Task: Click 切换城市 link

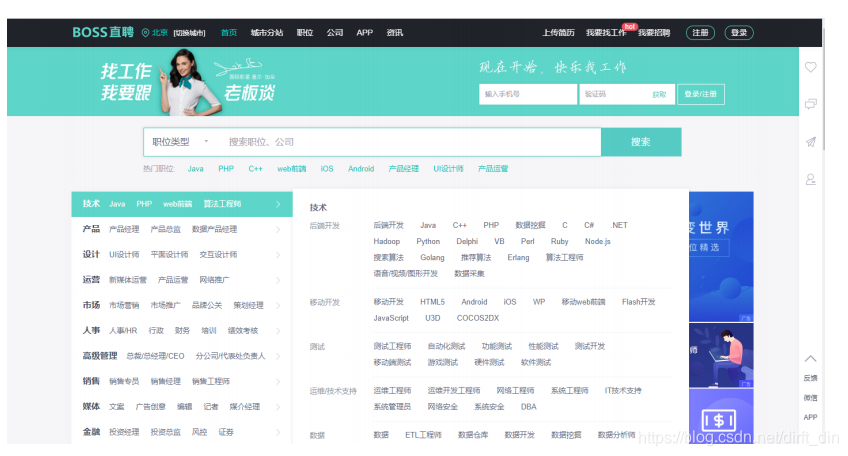Action: pos(189,33)
